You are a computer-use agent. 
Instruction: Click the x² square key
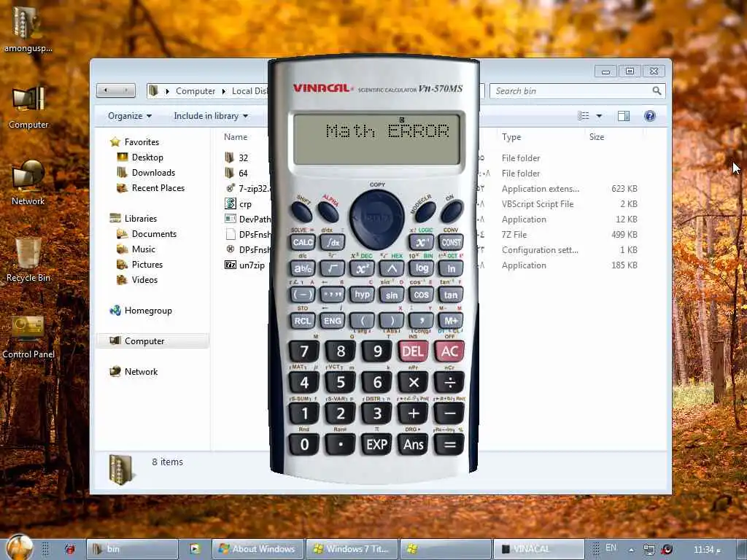(362, 268)
